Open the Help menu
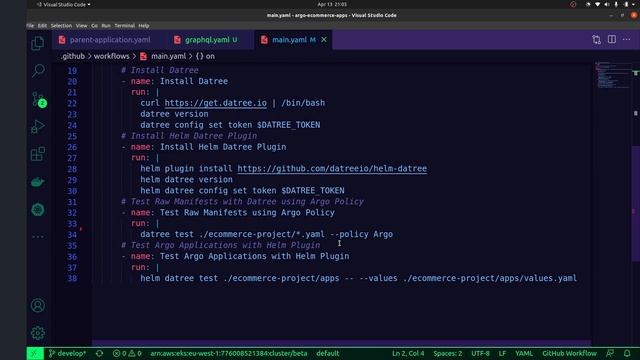This screenshot has height=360, width=640. [144, 26]
